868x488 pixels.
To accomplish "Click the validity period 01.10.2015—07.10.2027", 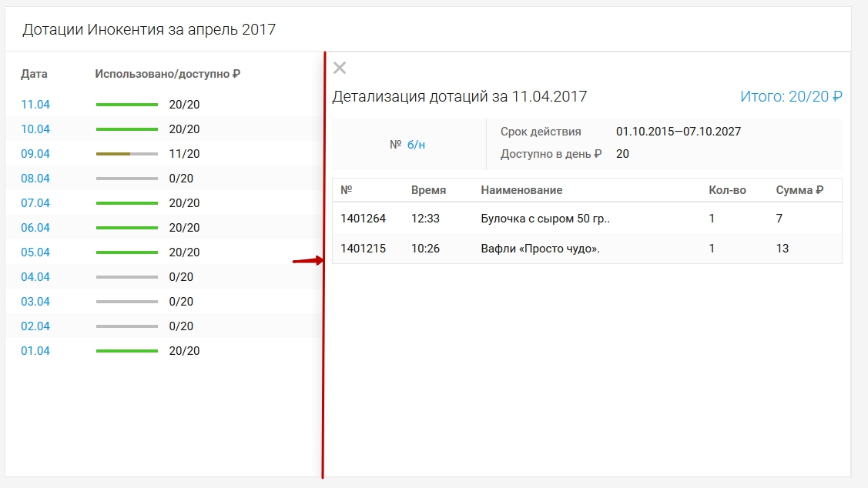I will [x=678, y=131].
